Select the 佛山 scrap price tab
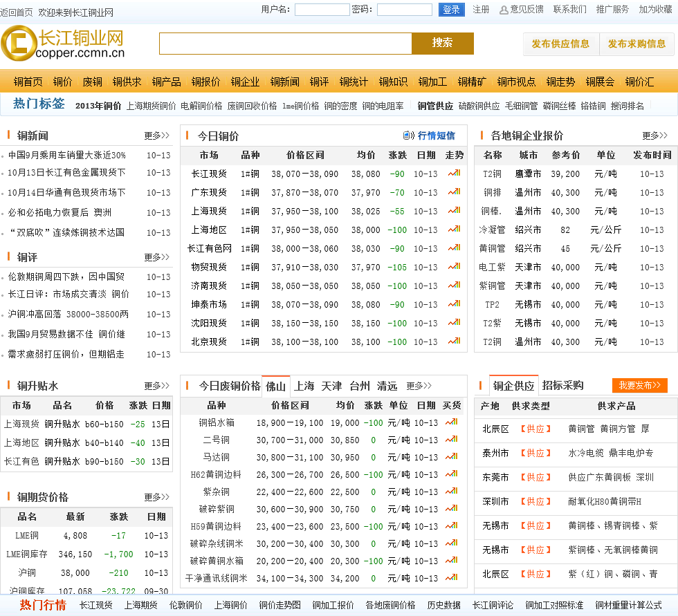This screenshot has width=678, height=616. pyautogui.click(x=275, y=386)
